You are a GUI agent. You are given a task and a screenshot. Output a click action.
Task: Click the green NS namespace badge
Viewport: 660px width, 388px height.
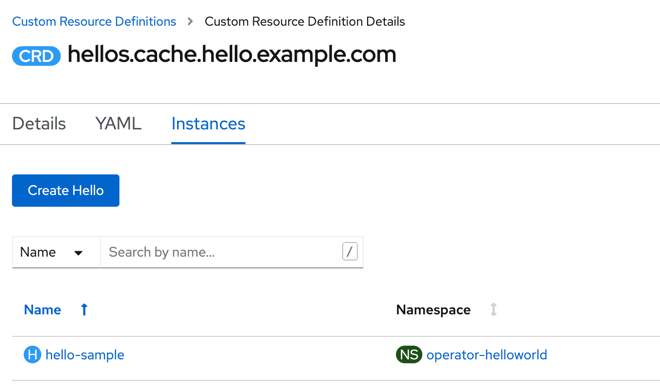(x=409, y=354)
